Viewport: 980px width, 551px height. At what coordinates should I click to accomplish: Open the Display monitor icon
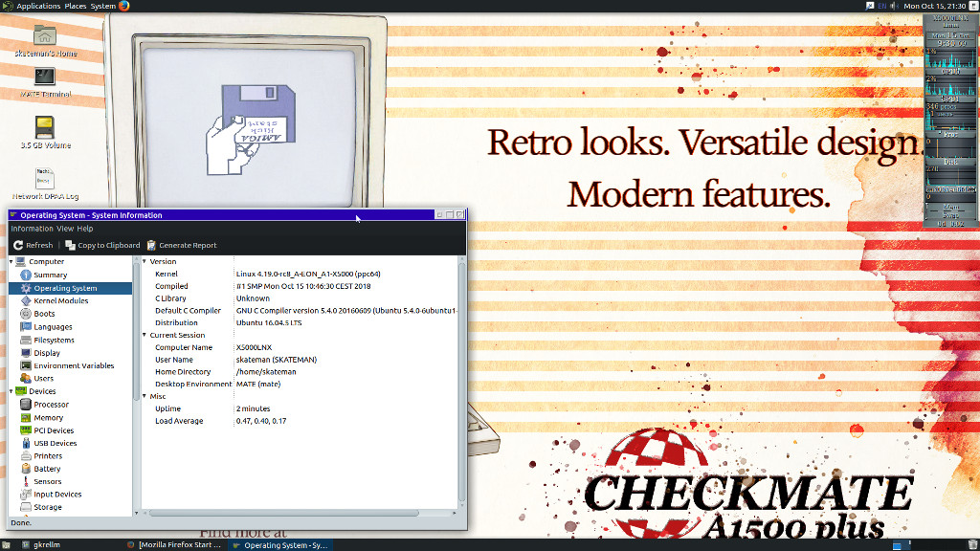26,353
